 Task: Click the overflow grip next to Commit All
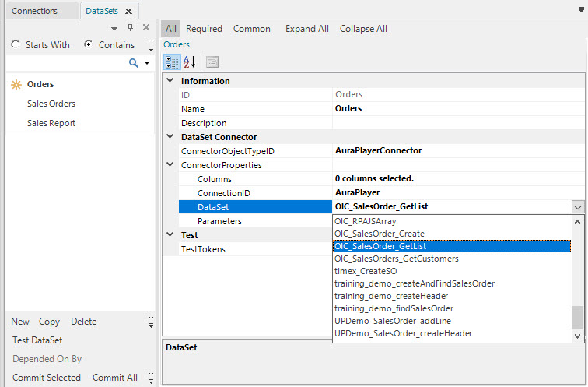[x=151, y=378]
